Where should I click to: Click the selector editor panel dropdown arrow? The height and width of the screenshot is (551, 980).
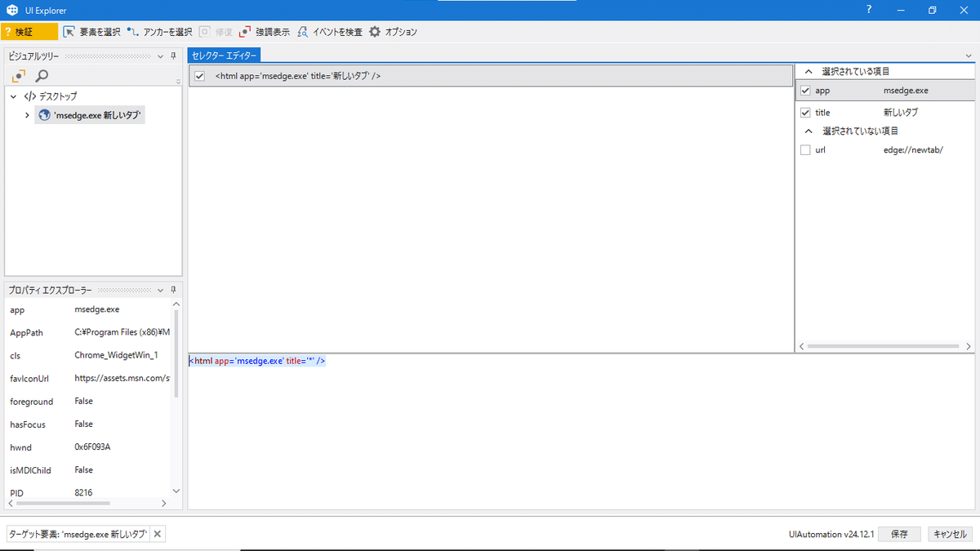968,56
